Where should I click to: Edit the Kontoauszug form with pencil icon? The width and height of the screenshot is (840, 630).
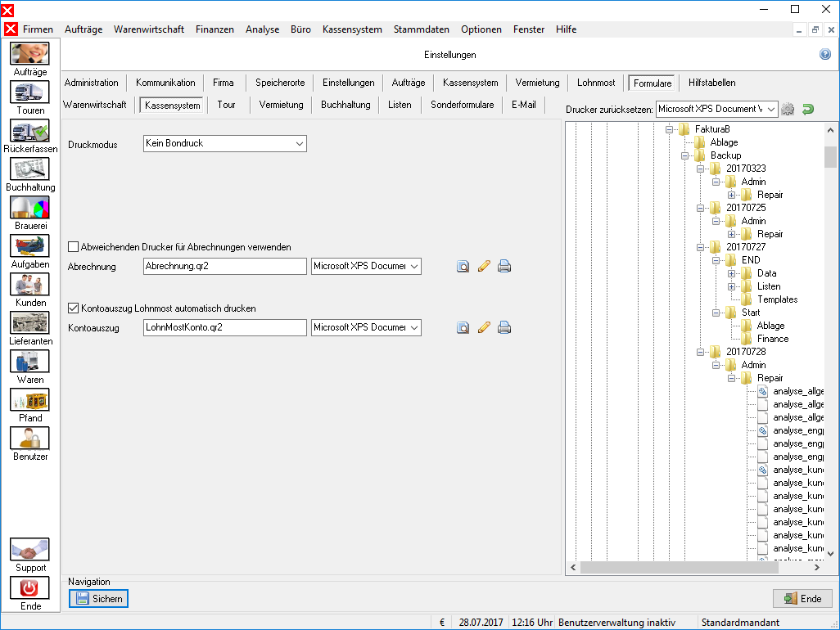pos(484,327)
